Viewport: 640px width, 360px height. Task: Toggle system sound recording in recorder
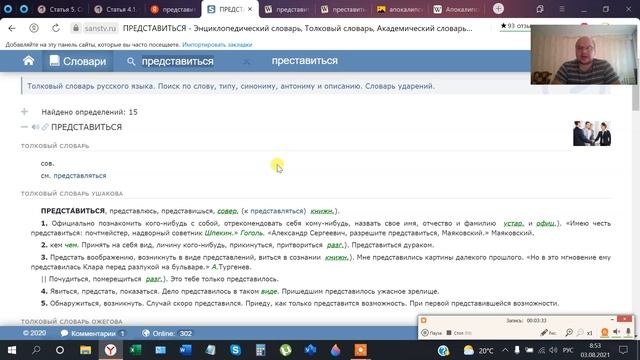617,333
